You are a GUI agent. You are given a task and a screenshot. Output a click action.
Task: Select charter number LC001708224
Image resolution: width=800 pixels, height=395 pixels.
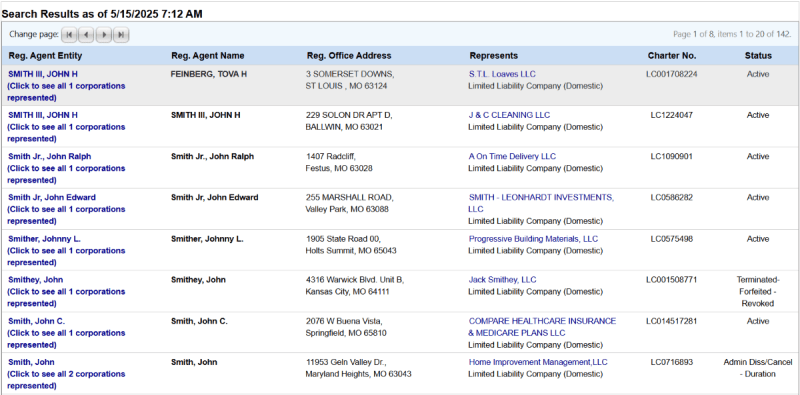pos(671,74)
